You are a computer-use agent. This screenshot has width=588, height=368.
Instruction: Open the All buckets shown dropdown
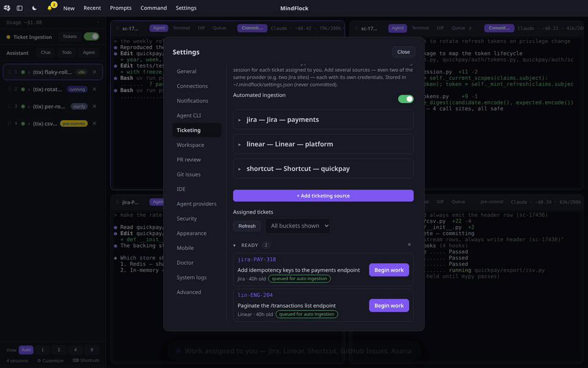[x=298, y=226]
